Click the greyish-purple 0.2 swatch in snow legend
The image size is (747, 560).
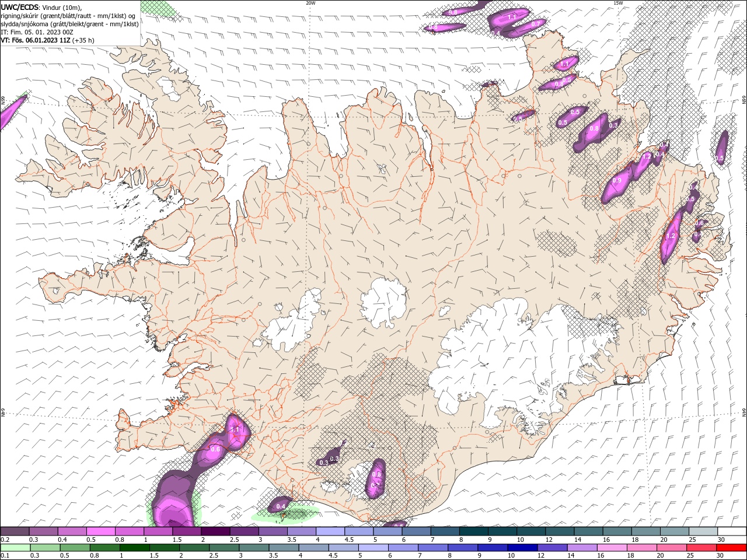pyautogui.click(x=15, y=531)
